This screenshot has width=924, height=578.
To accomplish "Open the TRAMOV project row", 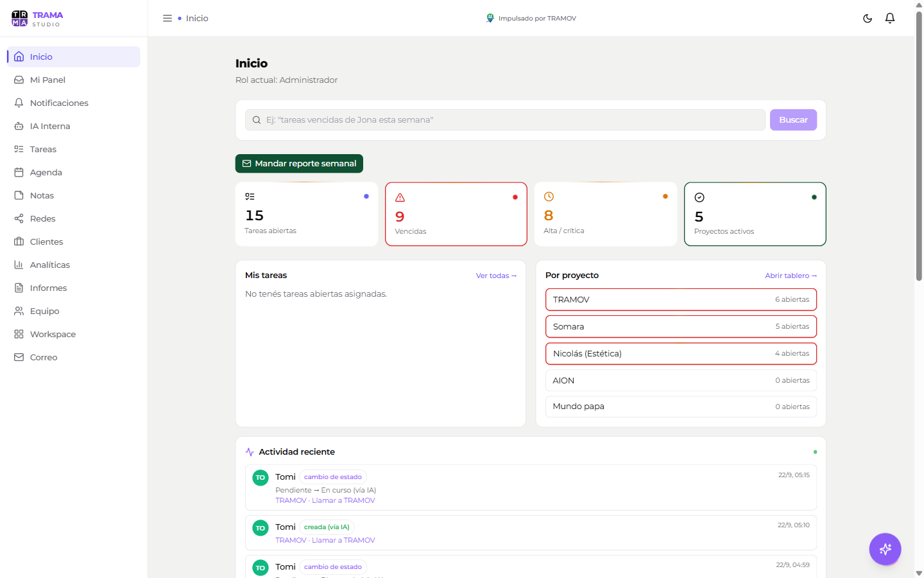I will (x=681, y=300).
